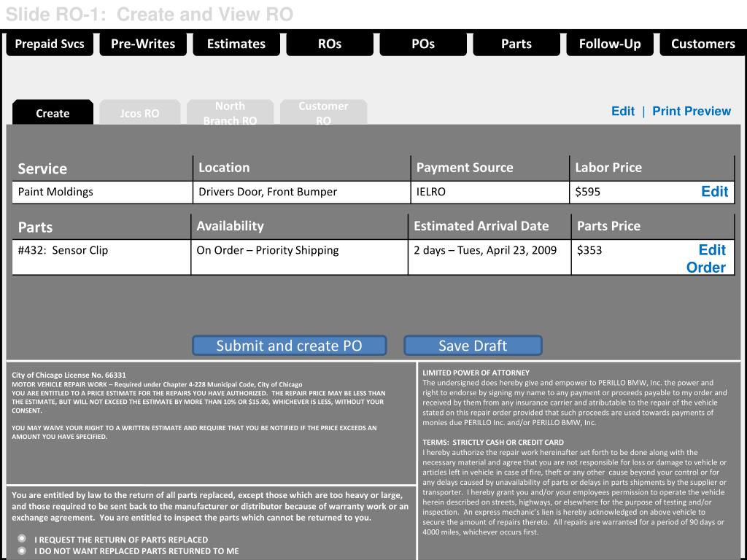Open the Follow-Up tab
This screenshot has height=560, width=747.
point(610,44)
